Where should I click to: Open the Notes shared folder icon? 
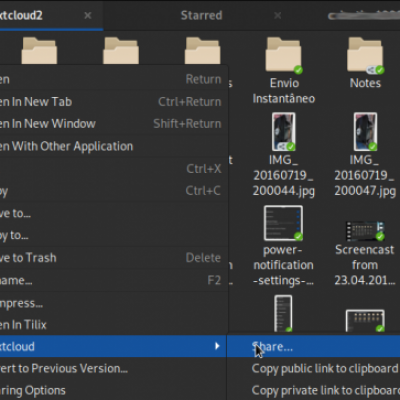(x=365, y=55)
